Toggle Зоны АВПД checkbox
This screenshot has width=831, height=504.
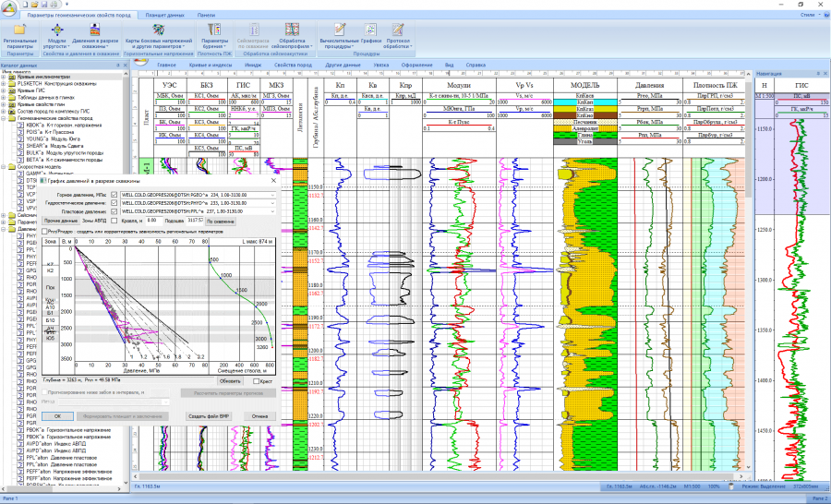(114, 222)
